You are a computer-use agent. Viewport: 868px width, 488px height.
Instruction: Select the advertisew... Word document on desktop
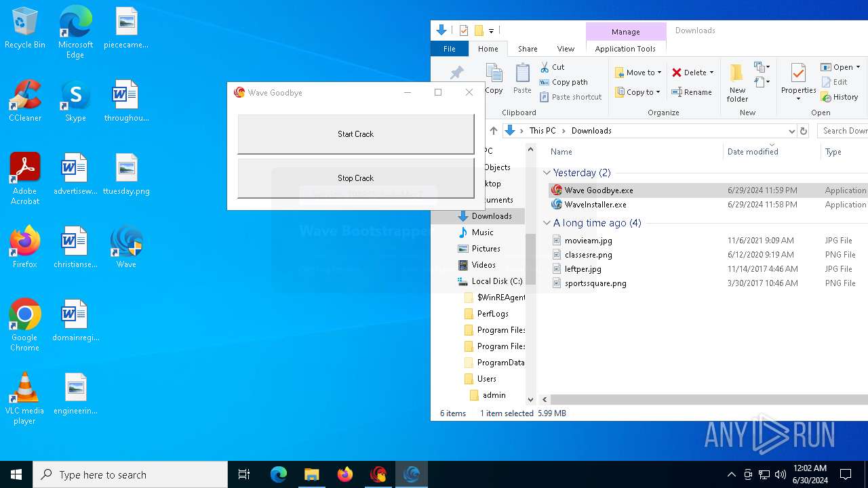75,175
